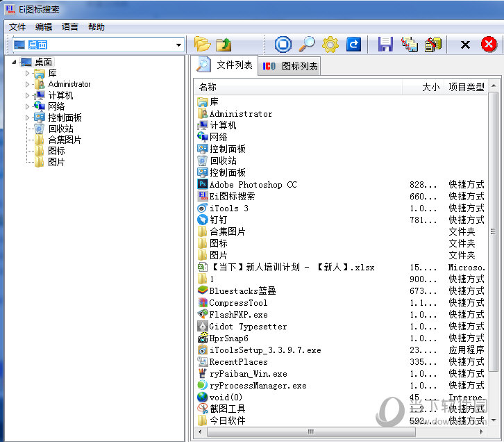Expand the Administrator tree node

(x=27, y=84)
